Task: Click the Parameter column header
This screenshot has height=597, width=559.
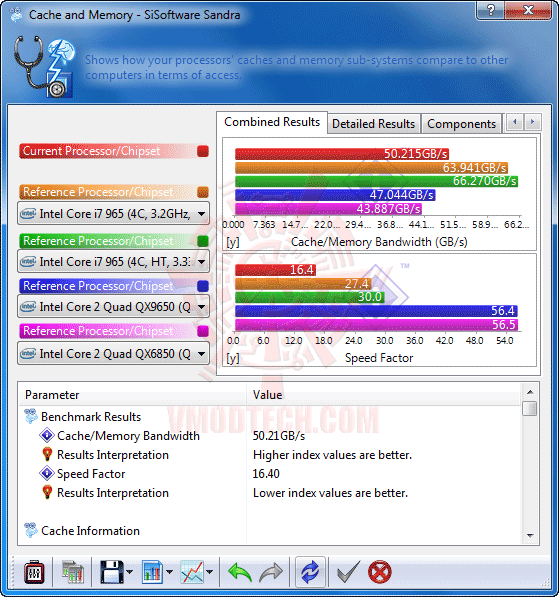Action: 133,395
